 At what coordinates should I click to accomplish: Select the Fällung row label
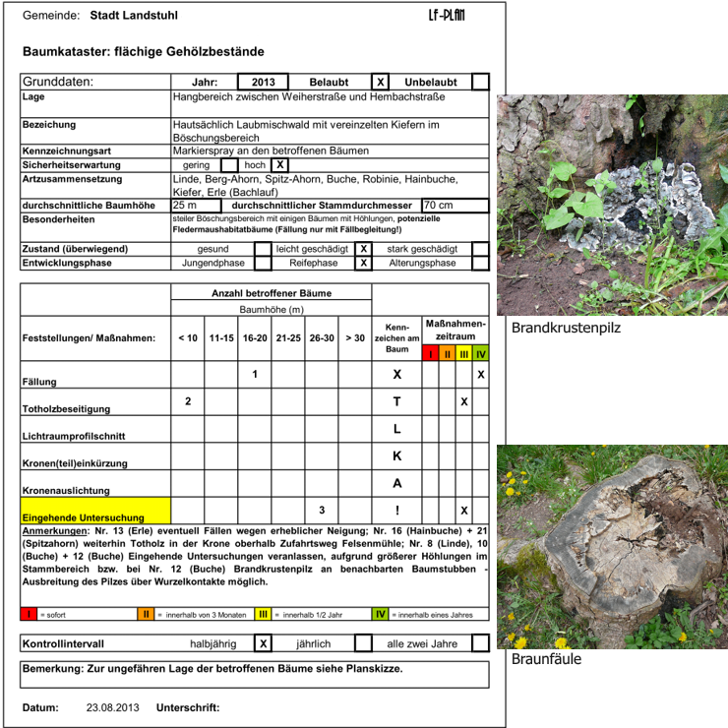point(39,382)
